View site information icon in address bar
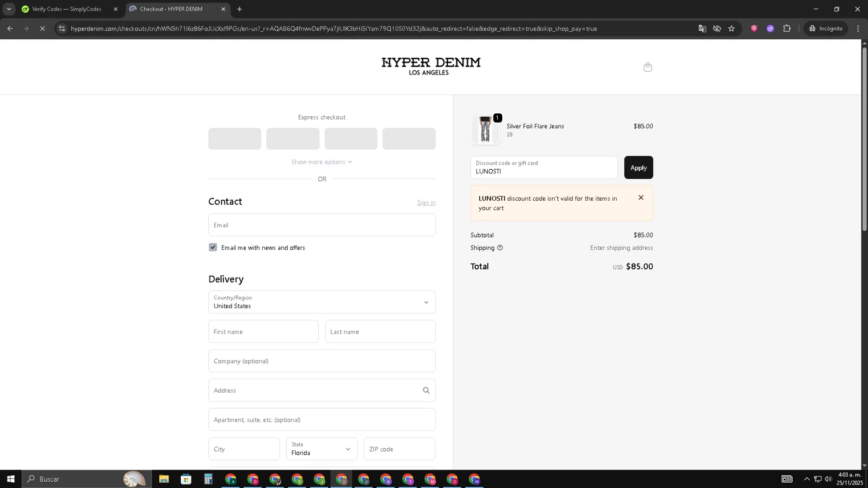This screenshot has height=488, width=868. pos(62,28)
